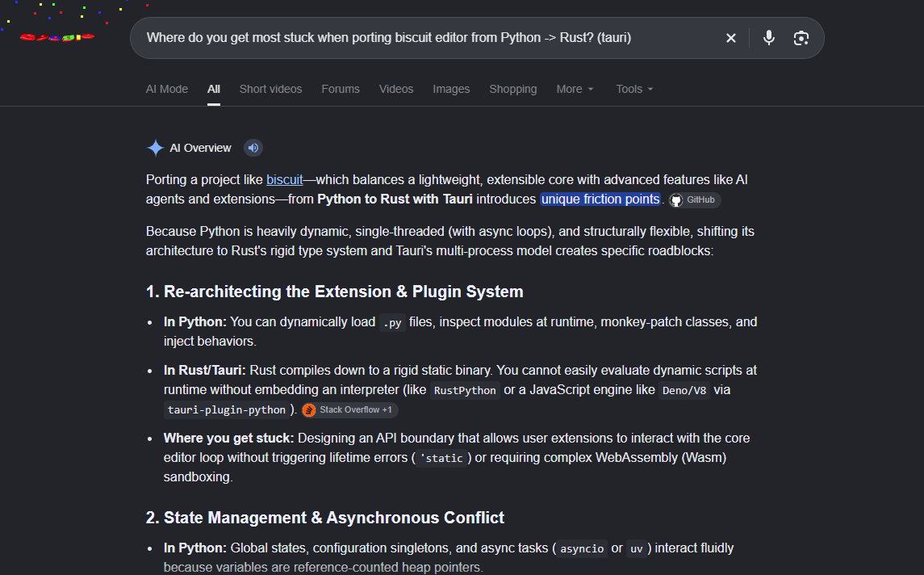The height and width of the screenshot is (575, 924).
Task: Click the 'AI Overview' label
Action: click(x=200, y=148)
